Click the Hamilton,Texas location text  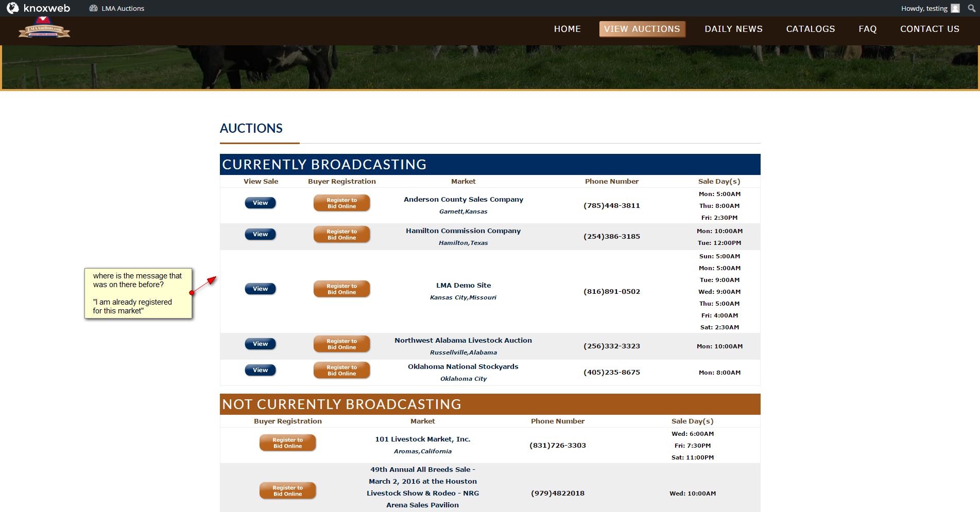pyautogui.click(x=463, y=243)
